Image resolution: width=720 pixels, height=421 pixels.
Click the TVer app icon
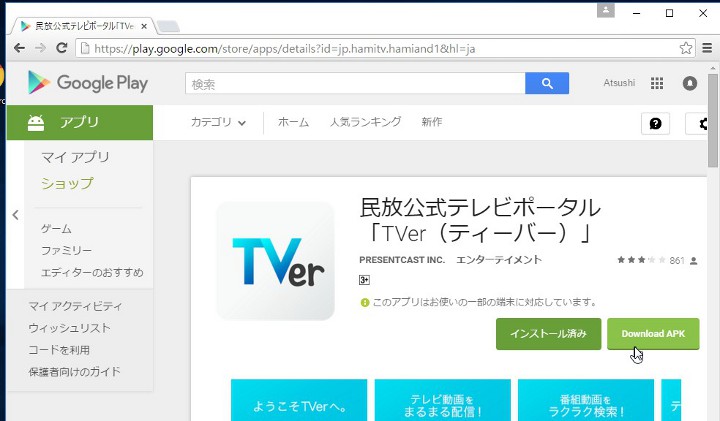tap(276, 261)
